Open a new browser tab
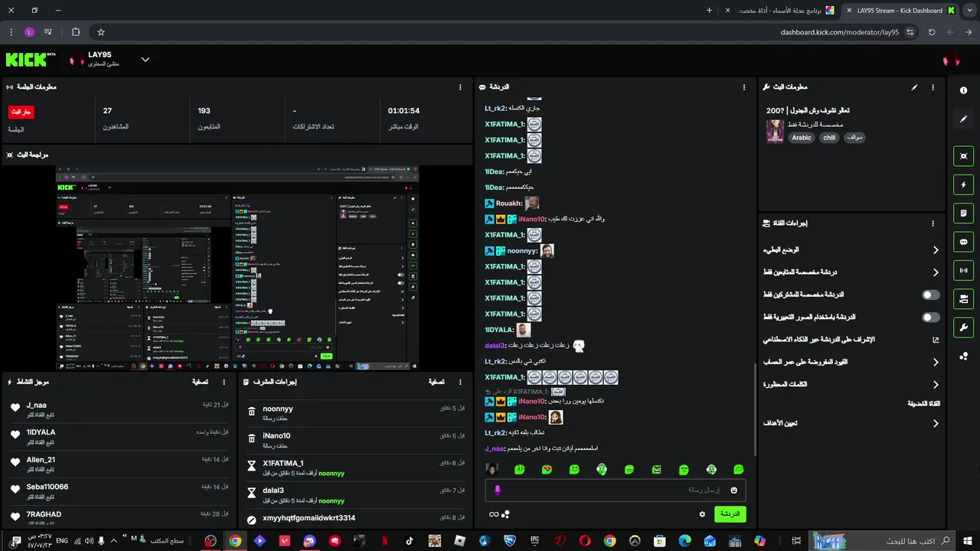Viewport: 980px width, 551px height. point(709,11)
